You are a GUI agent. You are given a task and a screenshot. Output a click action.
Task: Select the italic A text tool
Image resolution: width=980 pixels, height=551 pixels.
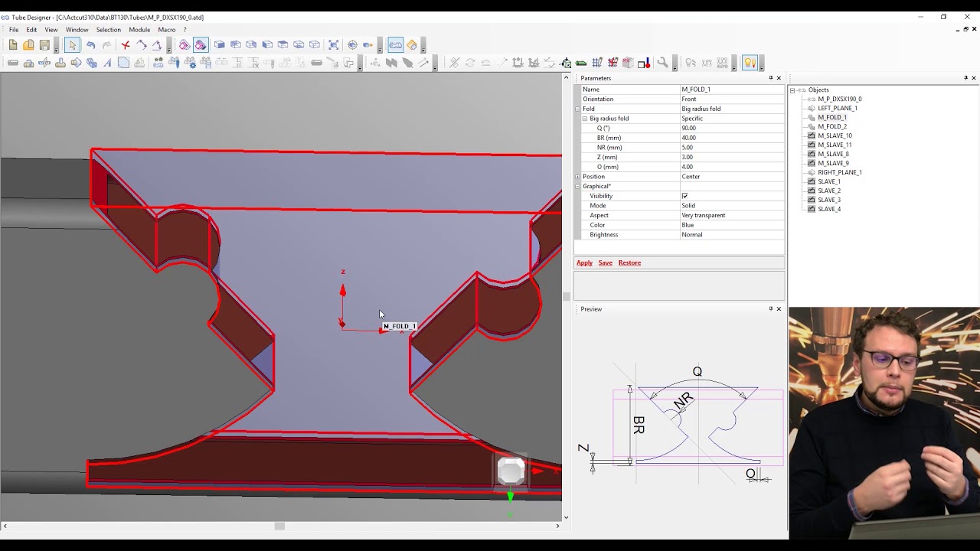pos(107,63)
